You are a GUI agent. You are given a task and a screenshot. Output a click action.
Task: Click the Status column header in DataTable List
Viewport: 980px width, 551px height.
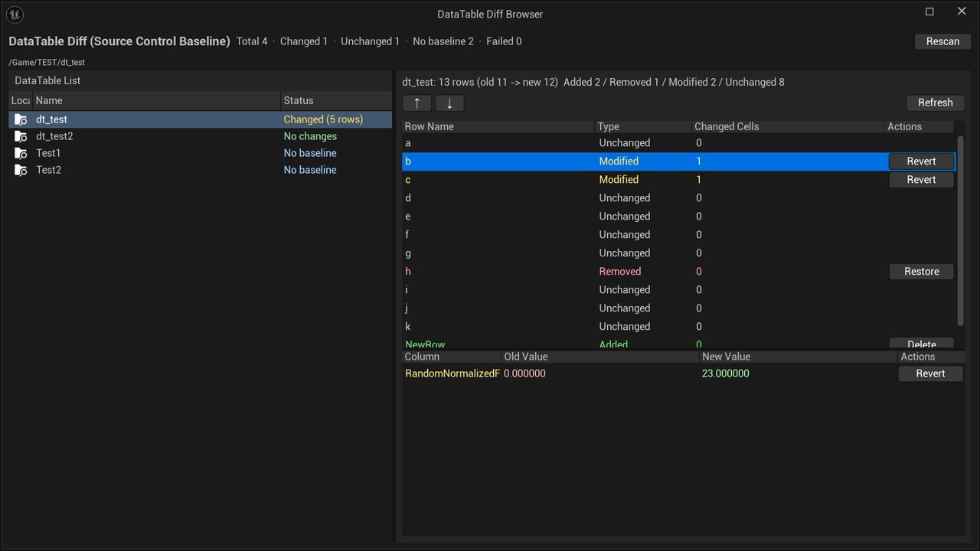pyautogui.click(x=336, y=100)
